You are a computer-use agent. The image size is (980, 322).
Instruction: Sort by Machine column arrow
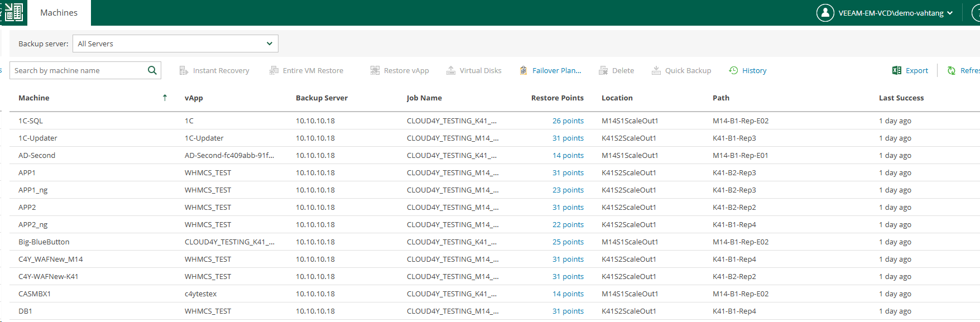pos(165,98)
